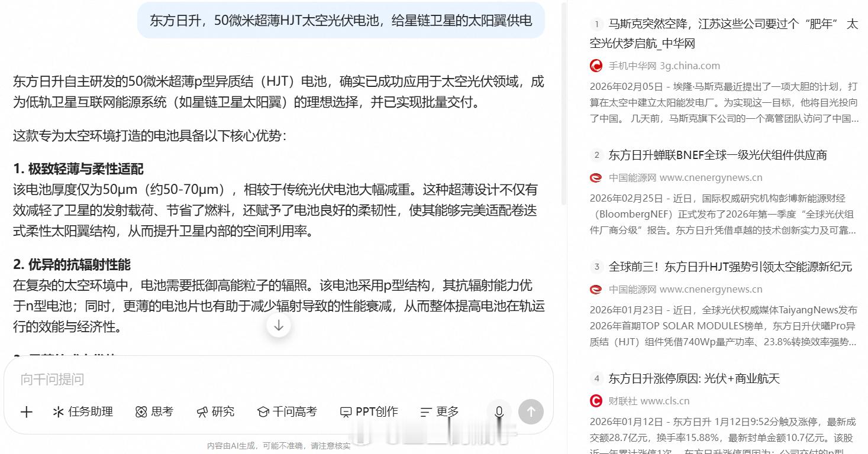
Task: Open 东方日升涨停原因 article link
Action: click(694, 378)
